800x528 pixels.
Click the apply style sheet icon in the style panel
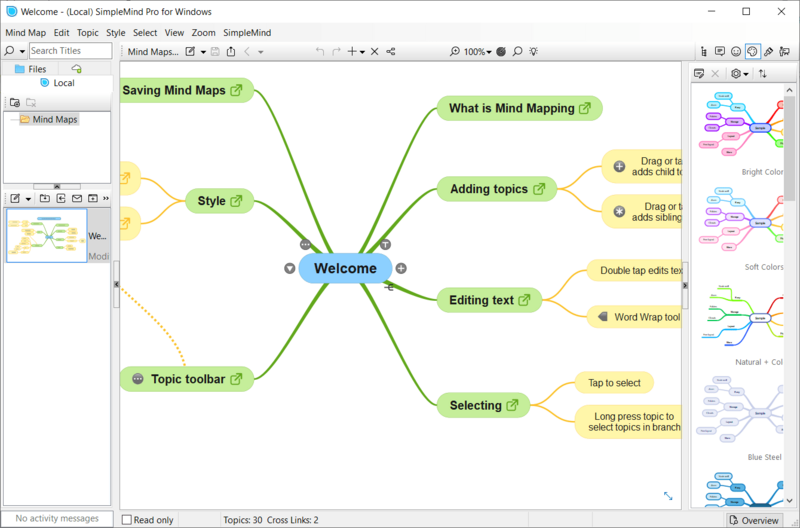[x=699, y=74]
